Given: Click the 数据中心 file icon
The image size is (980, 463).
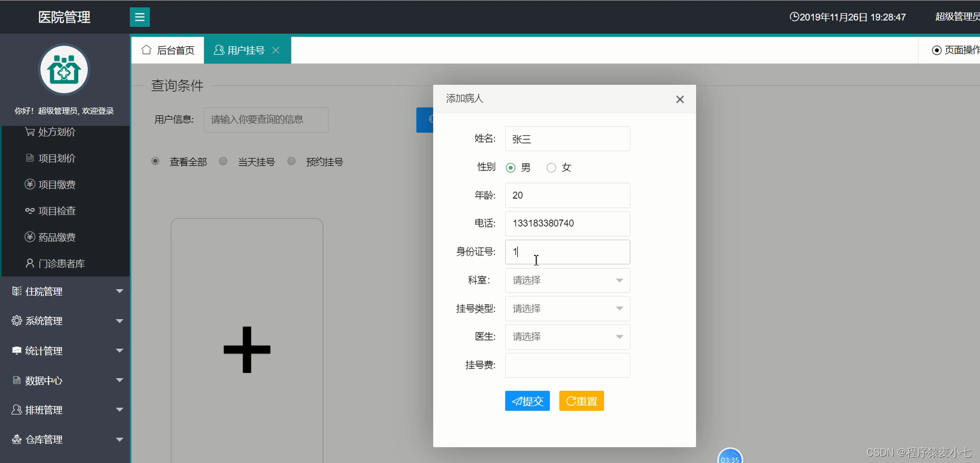Looking at the screenshot, I should 17,380.
